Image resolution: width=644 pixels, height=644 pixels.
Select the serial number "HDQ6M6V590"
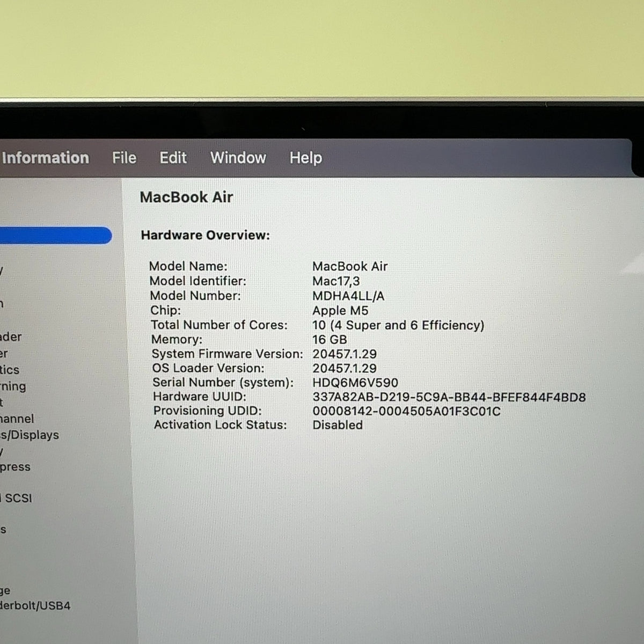point(355,383)
